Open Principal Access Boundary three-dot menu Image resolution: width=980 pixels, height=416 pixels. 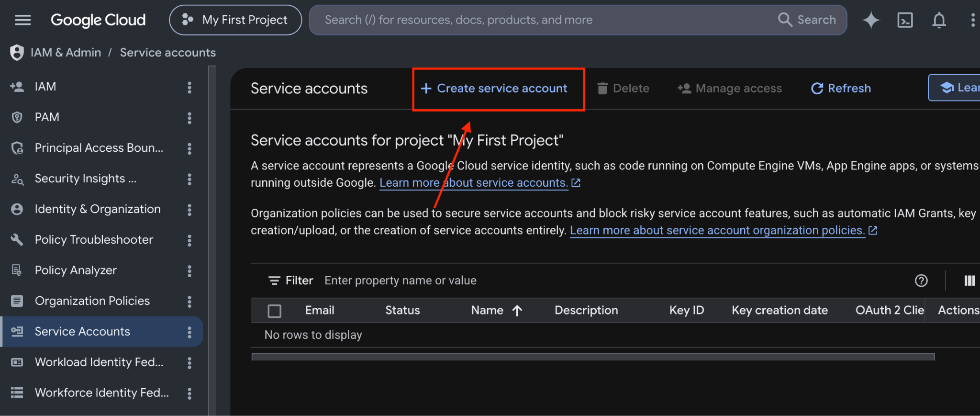pos(189,148)
